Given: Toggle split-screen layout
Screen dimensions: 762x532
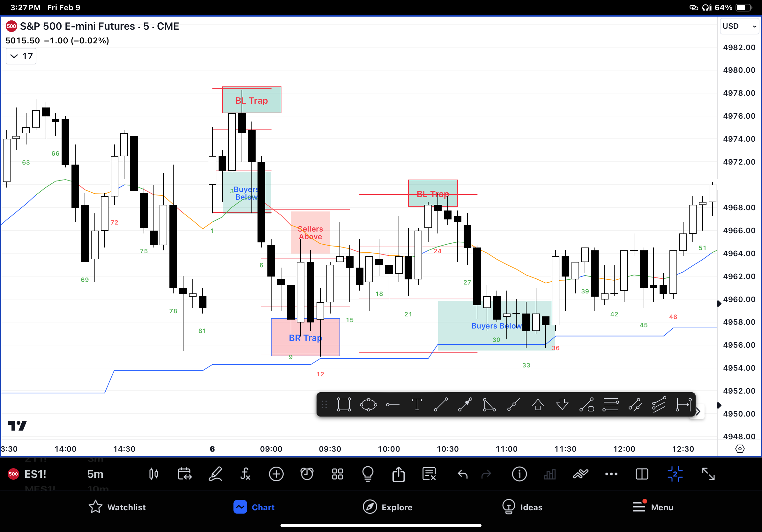Looking at the screenshot, I should [641, 474].
